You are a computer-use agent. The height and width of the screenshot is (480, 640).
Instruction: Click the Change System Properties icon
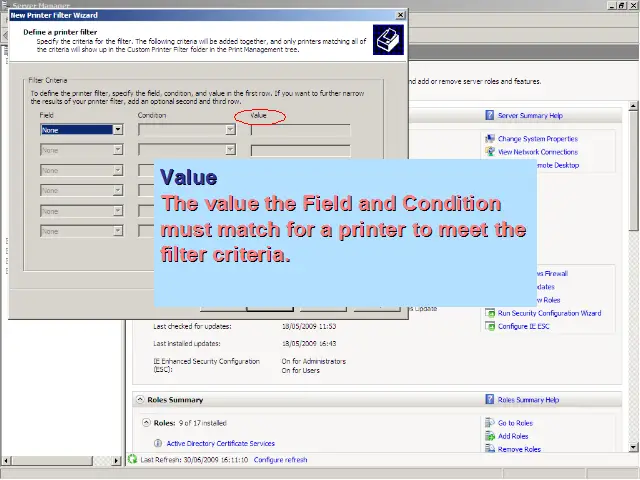tap(490, 139)
